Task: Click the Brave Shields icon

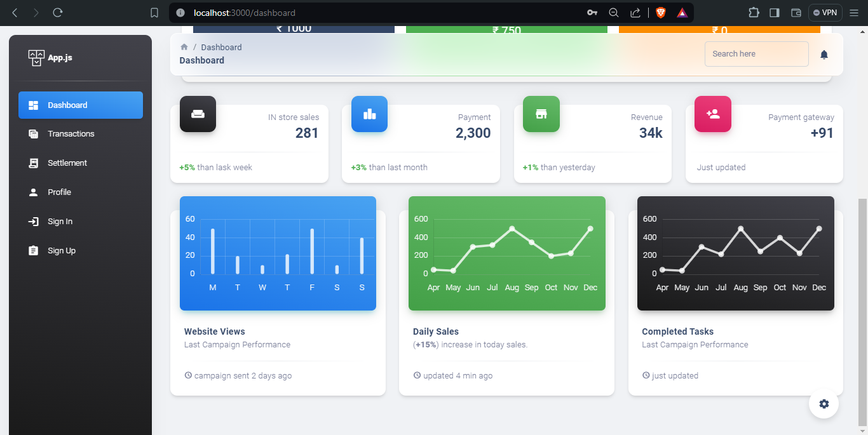Action: pyautogui.click(x=660, y=12)
